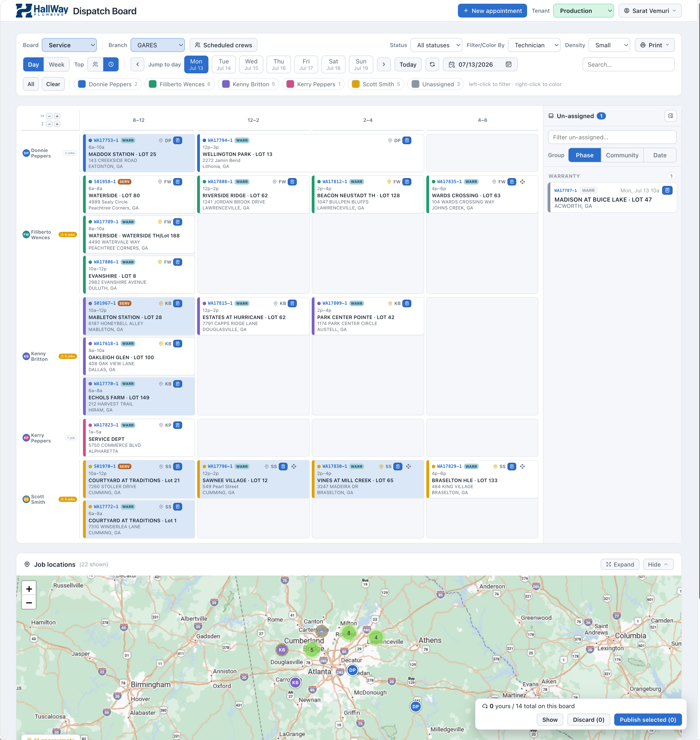This screenshot has height=740, width=700.
Task: Click the map cluster showing 8 jobs
Action: point(349,633)
